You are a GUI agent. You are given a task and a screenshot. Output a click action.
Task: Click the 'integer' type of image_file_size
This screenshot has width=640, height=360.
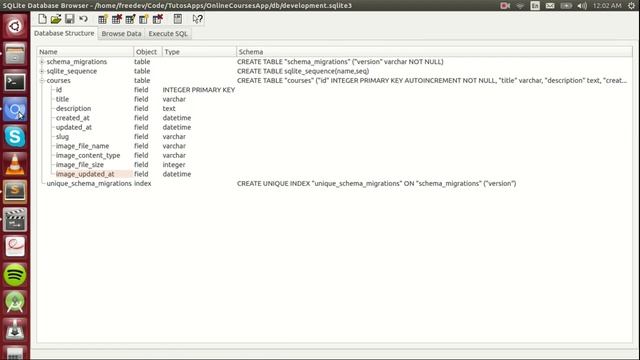click(x=174, y=165)
